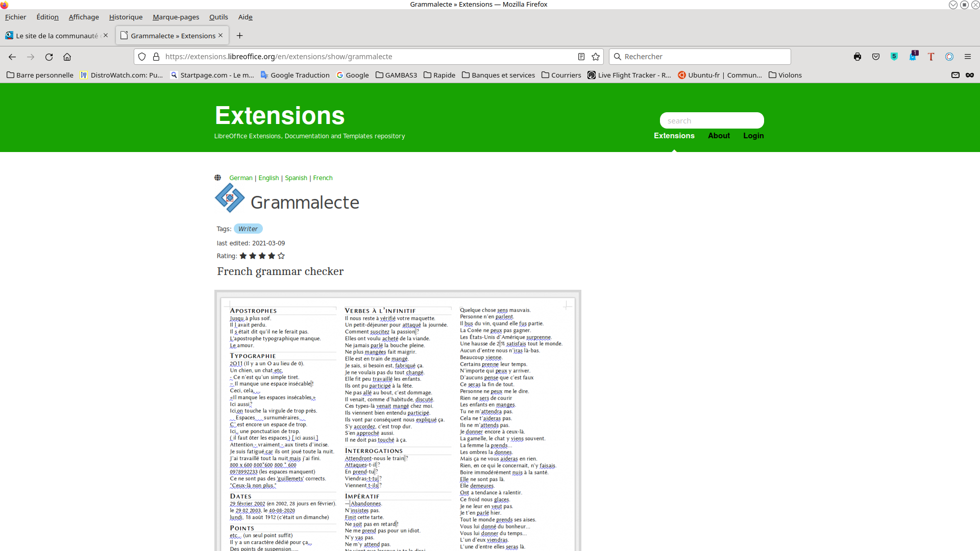Open the Marque-pages menu
980x551 pixels.
[x=176, y=17]
